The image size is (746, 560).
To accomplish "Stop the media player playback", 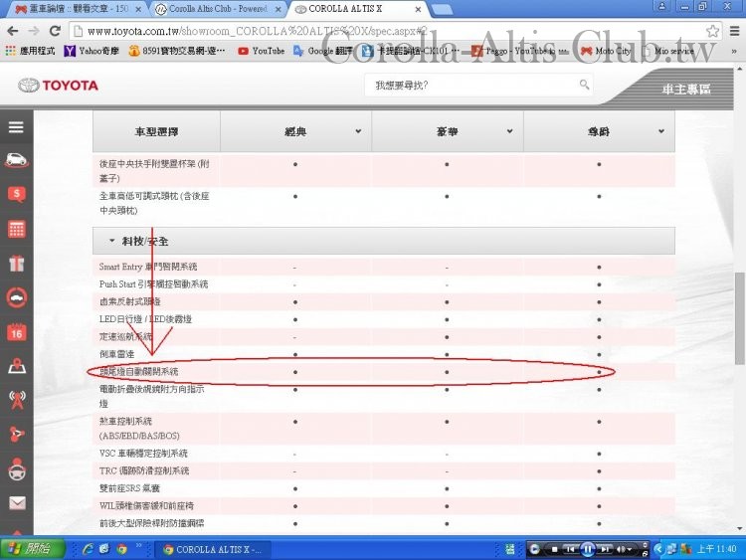I will click(554, 549).
